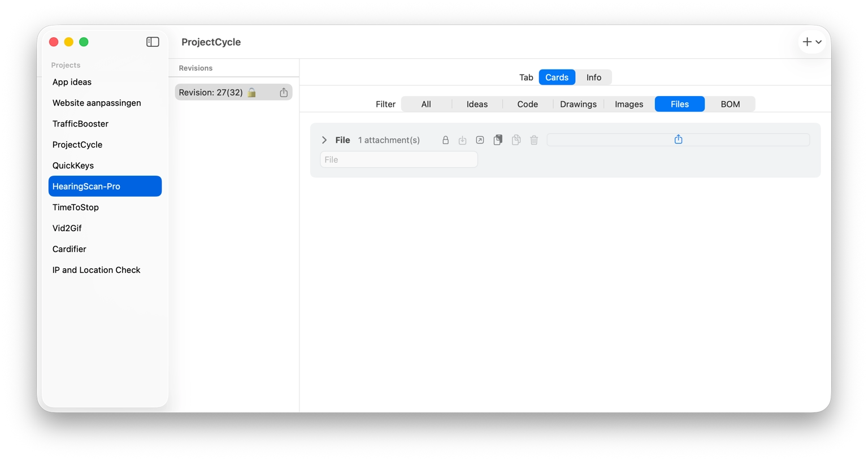Select the Code filter tab
868x461 pixels.
pos(527,104)
